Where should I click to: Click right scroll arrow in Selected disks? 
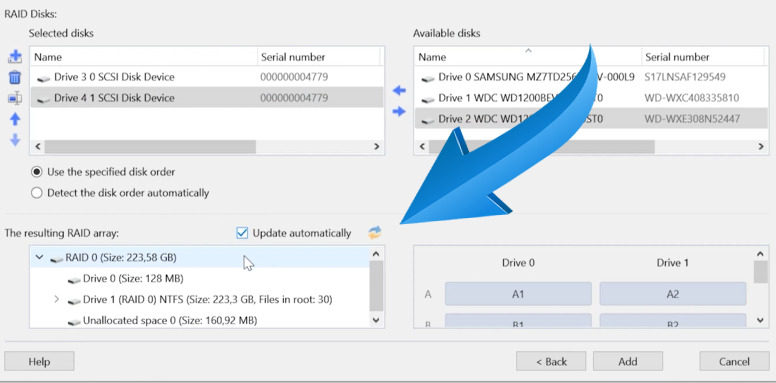click(377, 146)
